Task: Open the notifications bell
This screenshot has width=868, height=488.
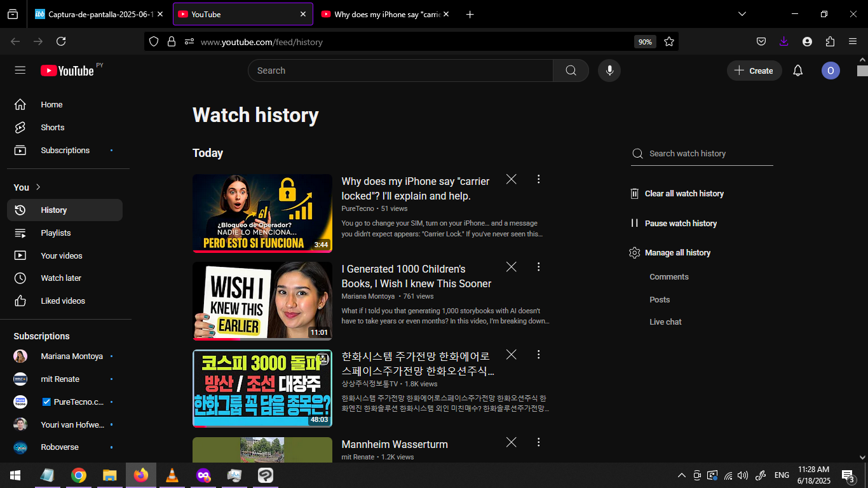Action: (x=798, y=71)
